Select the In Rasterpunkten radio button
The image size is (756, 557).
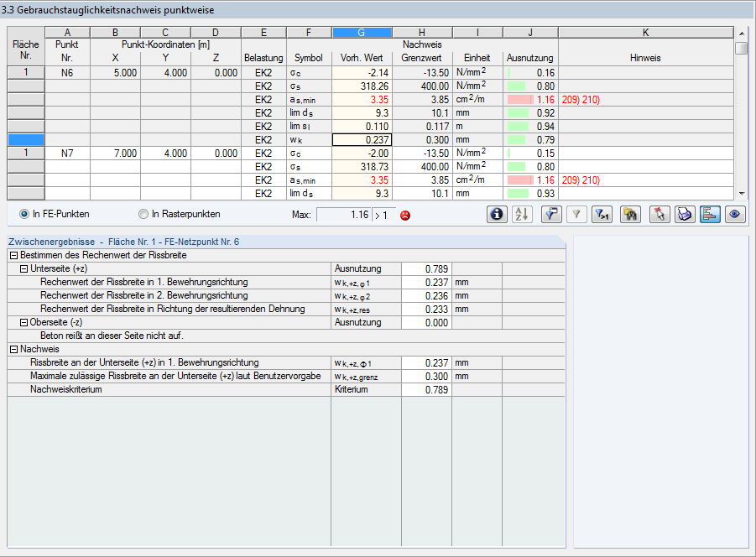point(143,214)
